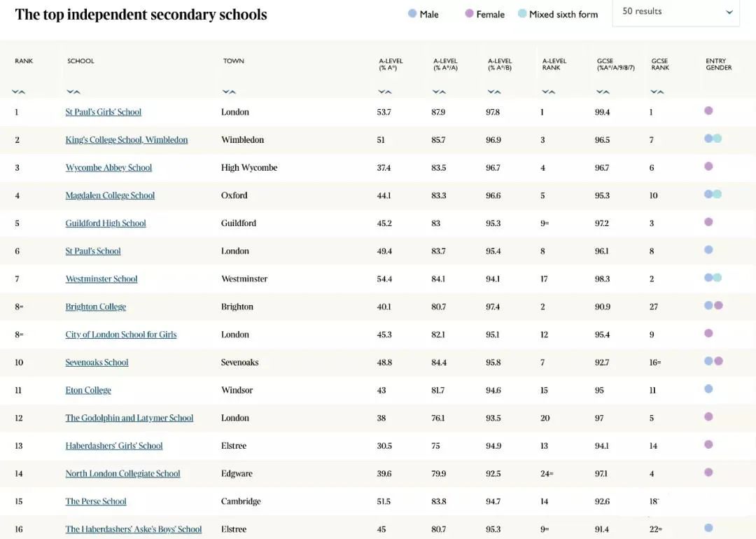Click Brighton College entry gender dots
Image resolution: width=756 pixels, height=539 pixels.
coord(713,305)
